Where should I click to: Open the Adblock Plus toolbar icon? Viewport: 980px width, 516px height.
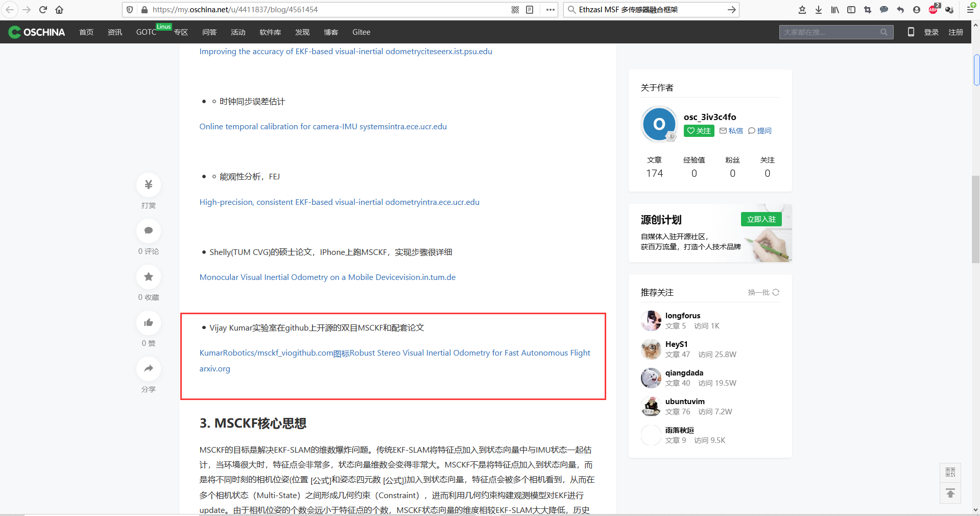pos(933,9)
